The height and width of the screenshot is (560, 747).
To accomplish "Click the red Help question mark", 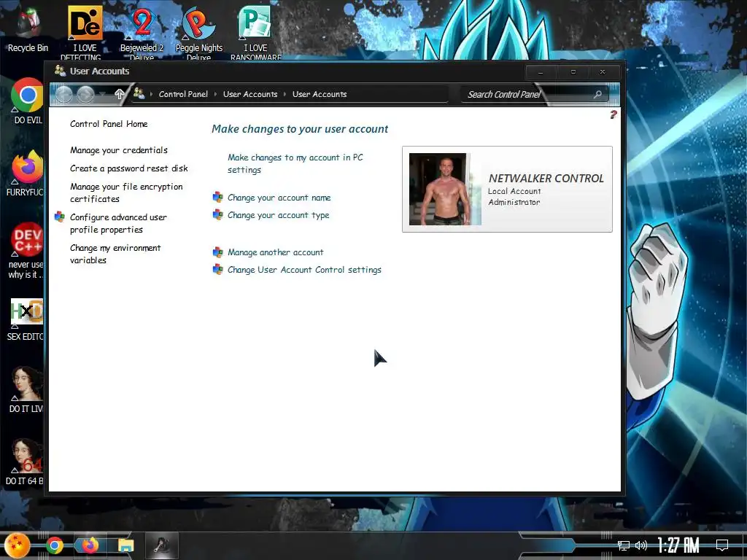I will (613, 114).
